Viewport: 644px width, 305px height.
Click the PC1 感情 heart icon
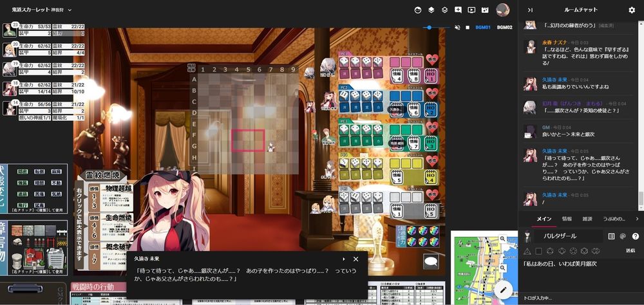431,60
